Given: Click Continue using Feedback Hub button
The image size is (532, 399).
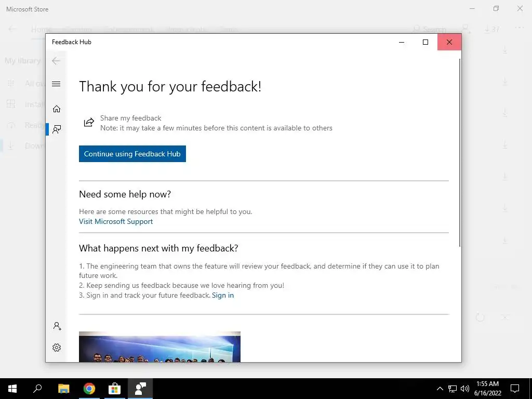Looking at the screenshot, I should point(132,154).
